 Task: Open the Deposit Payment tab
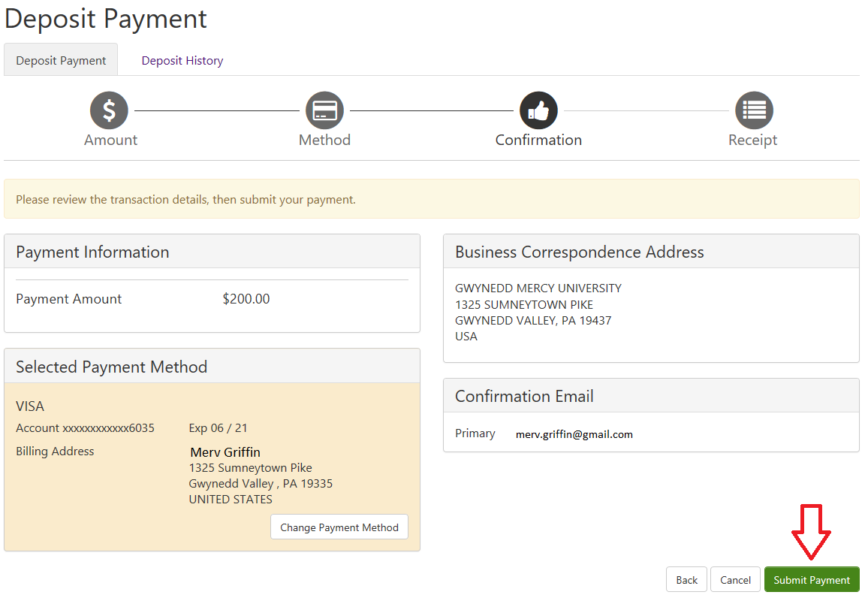pyautogui.click(x=61, y=60)
